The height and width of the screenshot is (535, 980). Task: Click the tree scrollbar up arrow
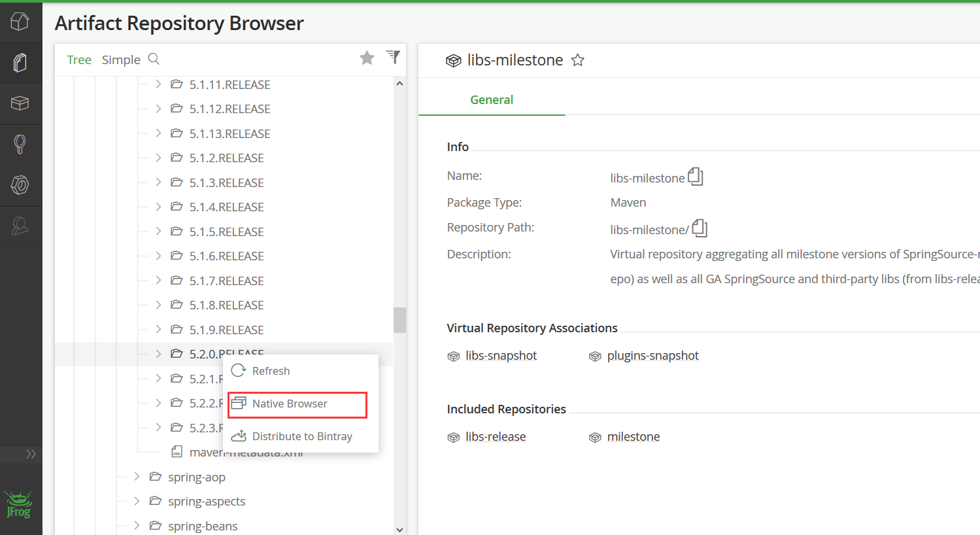coord(399,84)
